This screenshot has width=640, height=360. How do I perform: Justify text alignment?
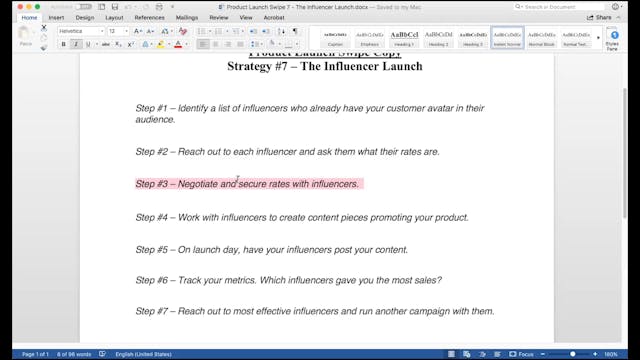coord(240,44)
